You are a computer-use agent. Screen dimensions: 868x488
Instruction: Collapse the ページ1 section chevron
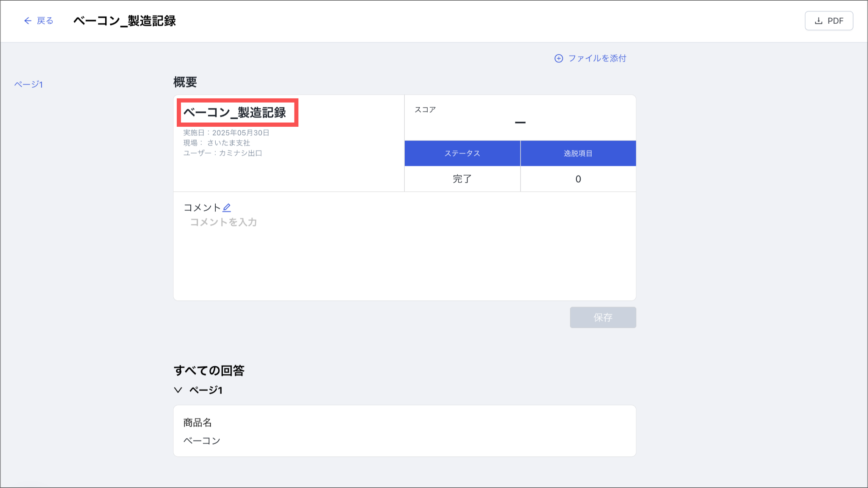click(178, 390)
